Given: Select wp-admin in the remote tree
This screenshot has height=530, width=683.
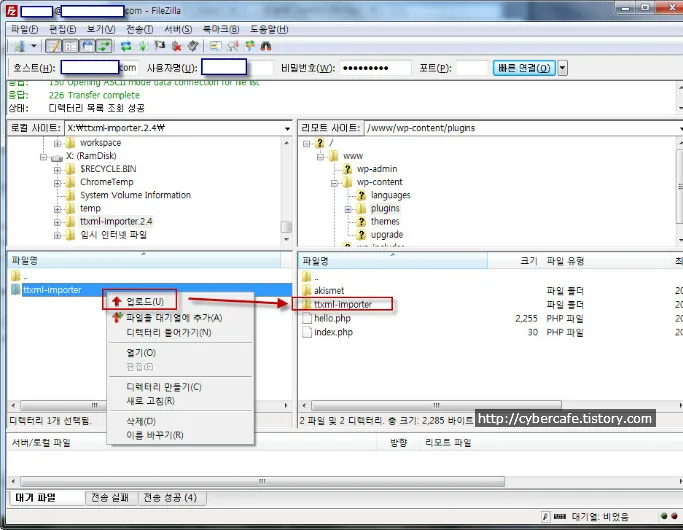Looking at the screenshot, I should (377, 169).
